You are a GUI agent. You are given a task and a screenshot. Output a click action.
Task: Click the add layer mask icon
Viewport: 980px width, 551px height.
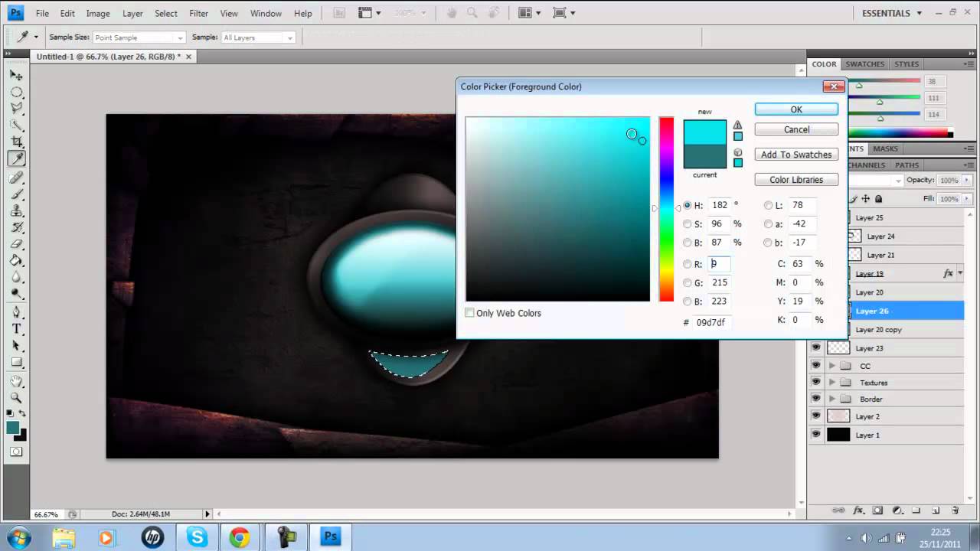point(877,510)
